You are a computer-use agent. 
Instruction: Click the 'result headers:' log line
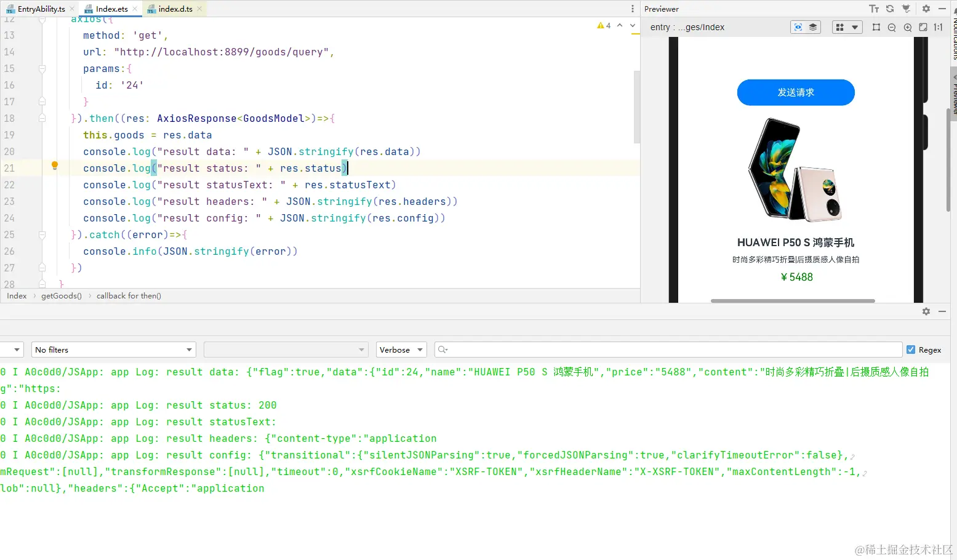pyautogui.click(x=218, y=439)
